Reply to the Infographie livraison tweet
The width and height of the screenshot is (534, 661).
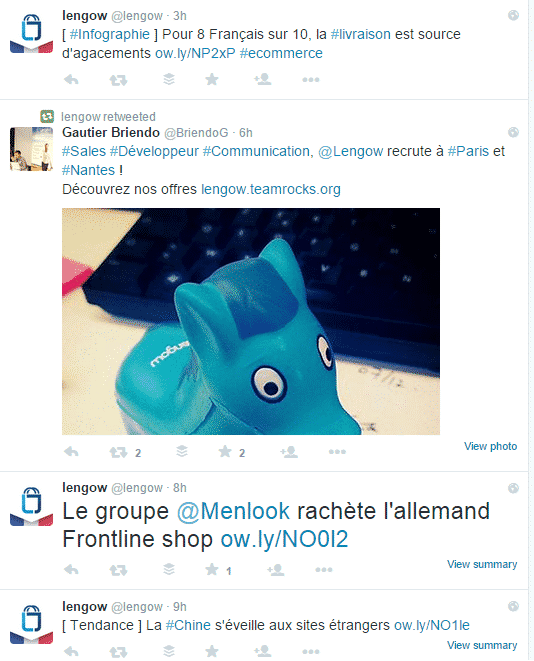[x=71, y=79]
